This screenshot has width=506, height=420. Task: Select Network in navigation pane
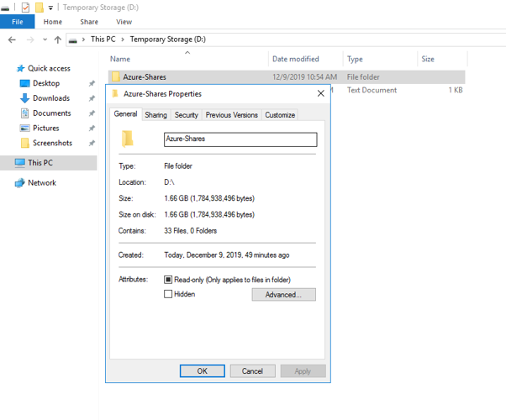(x=42, y=183)
